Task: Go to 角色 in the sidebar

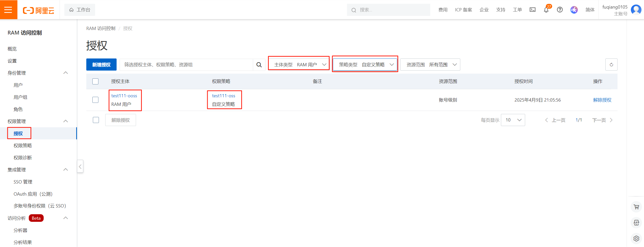Action: tap(18, 109)
